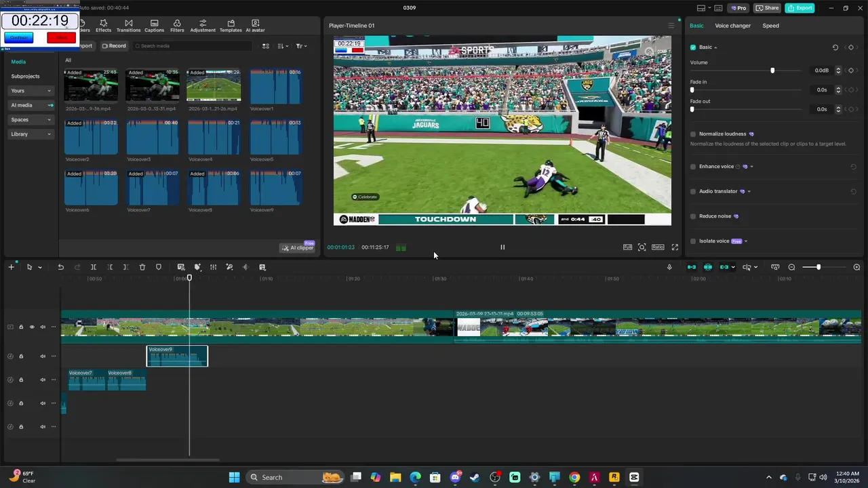Mute the main video track
The height and width of the screenshot is (488, 868).
tap(42, 327)
